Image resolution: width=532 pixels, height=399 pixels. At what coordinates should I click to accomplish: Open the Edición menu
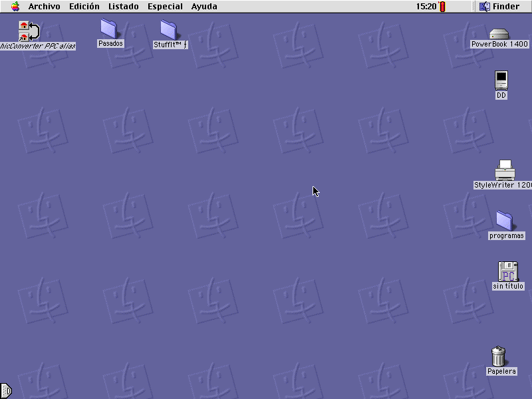coord(84,7)
